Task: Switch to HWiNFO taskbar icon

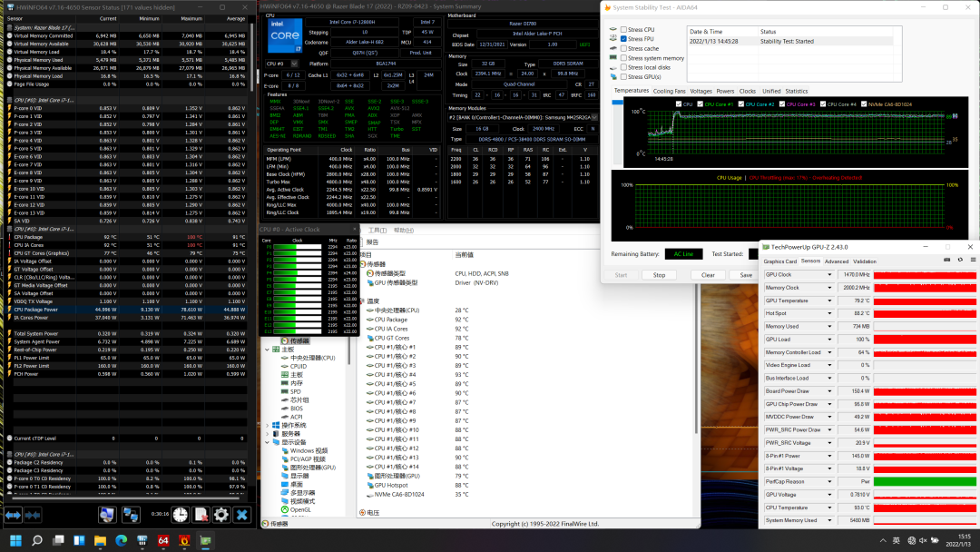Action: (x=142, y=540)
